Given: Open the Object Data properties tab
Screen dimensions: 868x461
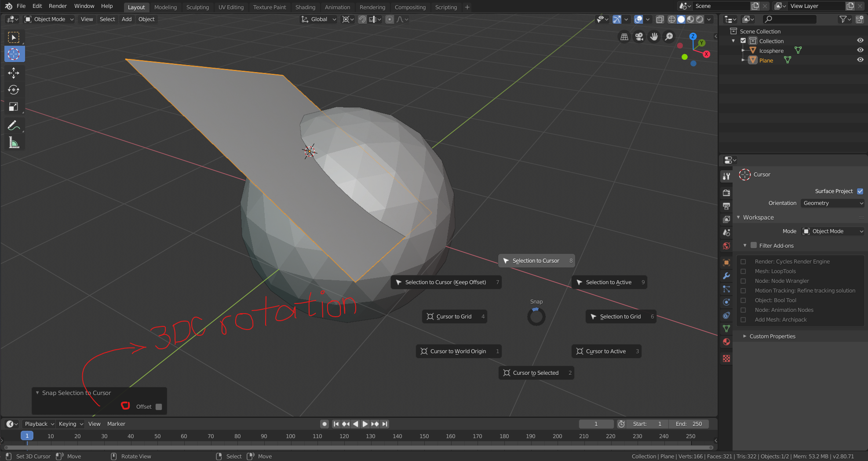Looking at the screenshot, I should (726, 329).
